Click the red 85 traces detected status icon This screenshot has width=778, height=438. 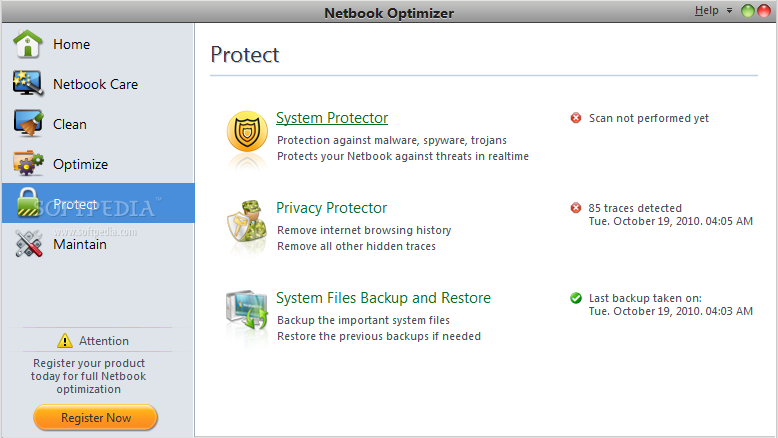576,207
